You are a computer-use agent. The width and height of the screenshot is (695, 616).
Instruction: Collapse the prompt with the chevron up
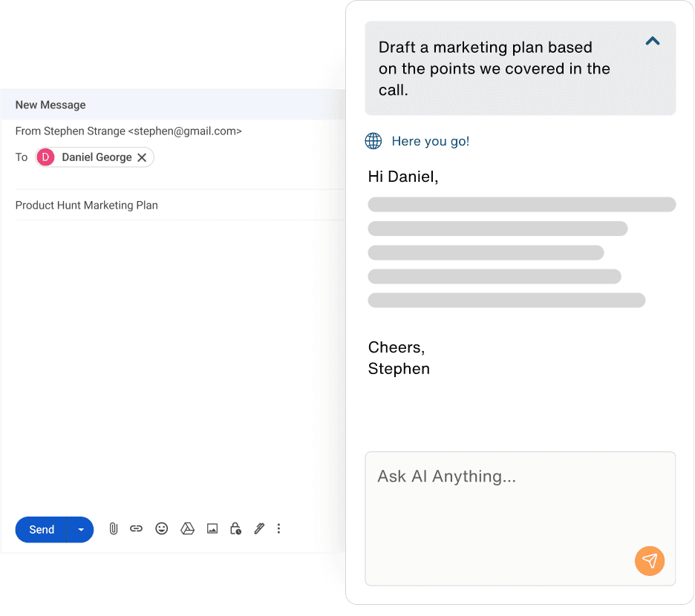click(653, 42)
